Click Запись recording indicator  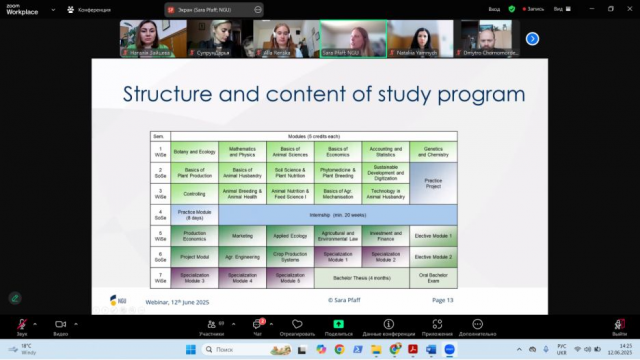point(533,9)
